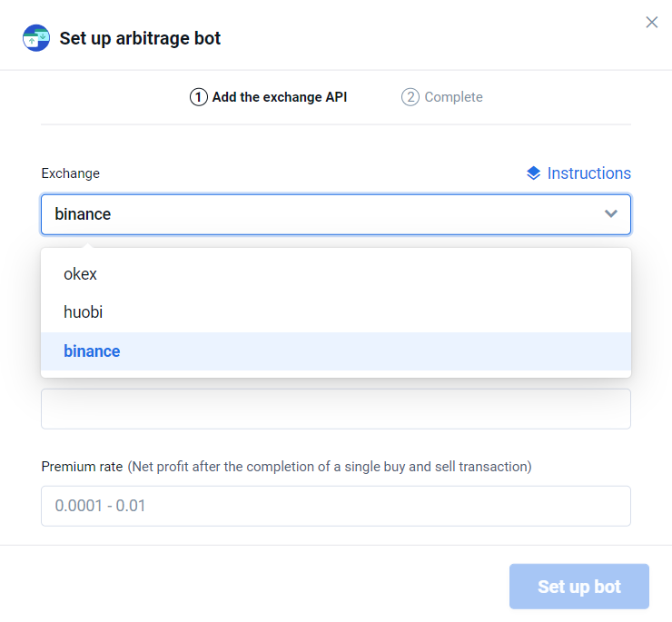
Task: Open the Instructions link
Action: (x=588, y=173)
